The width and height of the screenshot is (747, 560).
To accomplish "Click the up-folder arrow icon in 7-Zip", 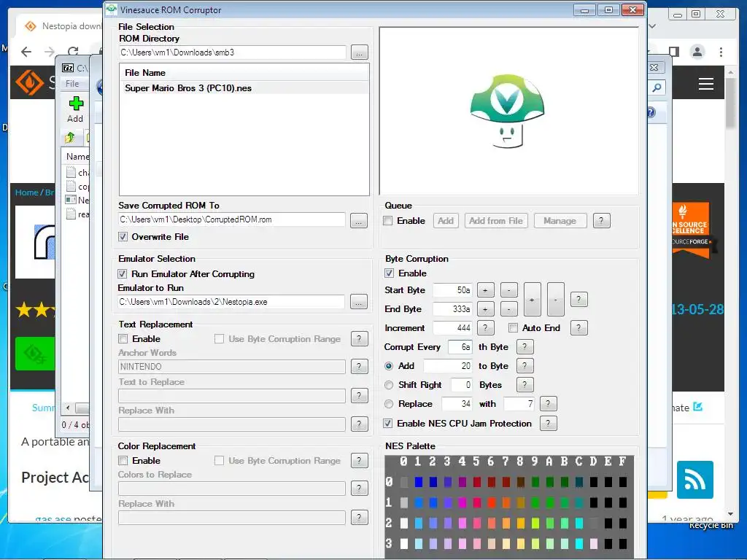I will click(70, 138).
